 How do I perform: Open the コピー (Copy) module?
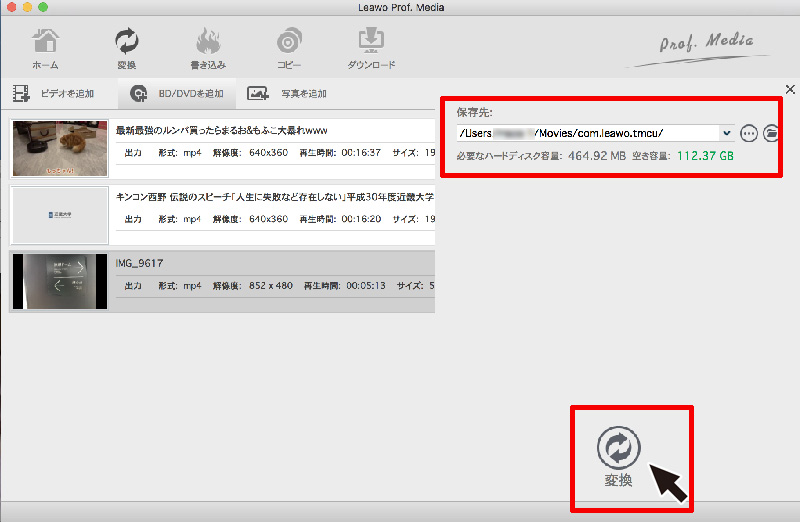tap(289, 48)
